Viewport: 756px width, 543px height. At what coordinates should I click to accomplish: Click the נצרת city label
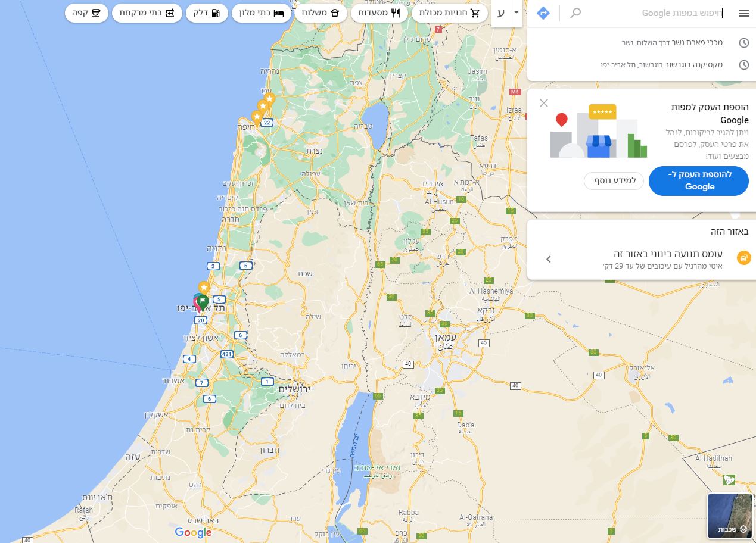pyautogui.click(x=314, y=151)
